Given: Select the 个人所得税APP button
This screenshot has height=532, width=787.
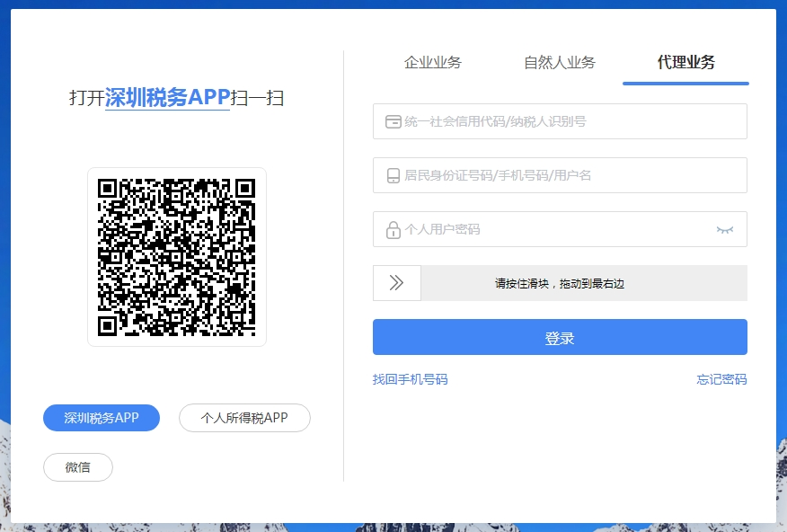Looking at the screenshot, I should click(x=244, y=418).
